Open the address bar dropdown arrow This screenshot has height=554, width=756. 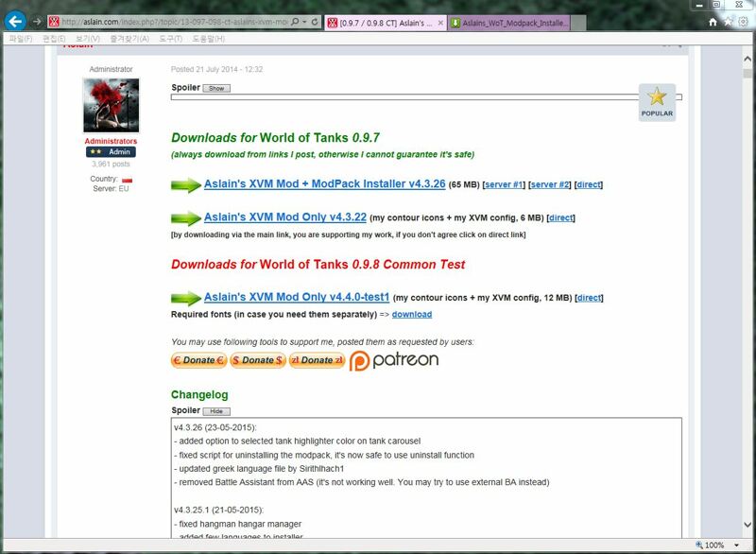pos(304,22)
